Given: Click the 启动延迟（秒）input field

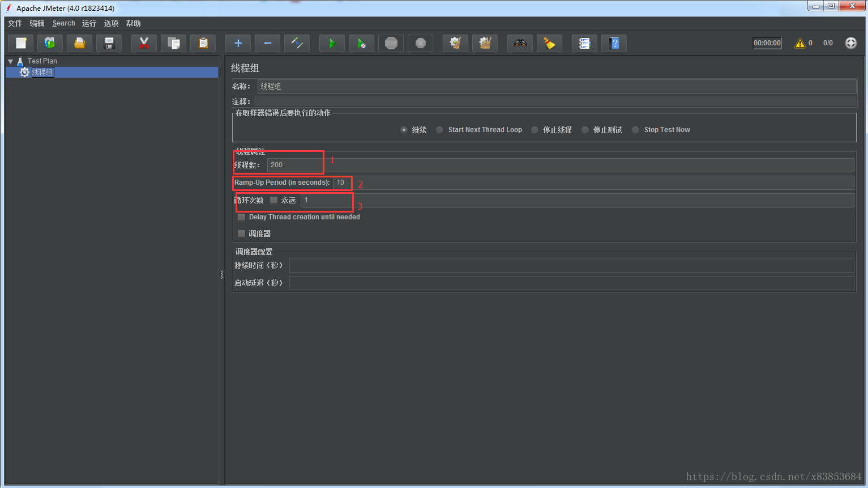Looking at the screenshot, I should pos(572,283).
